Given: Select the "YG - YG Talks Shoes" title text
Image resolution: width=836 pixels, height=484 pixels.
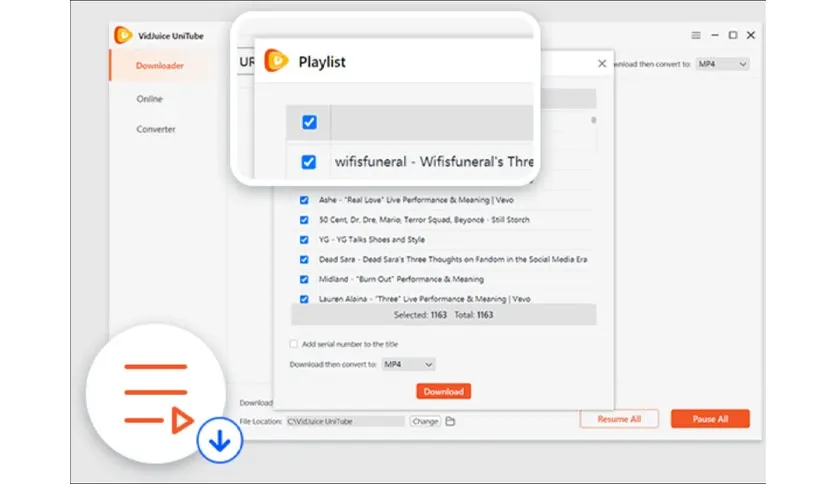Looking at the screenshot, I should coord(372,239).
